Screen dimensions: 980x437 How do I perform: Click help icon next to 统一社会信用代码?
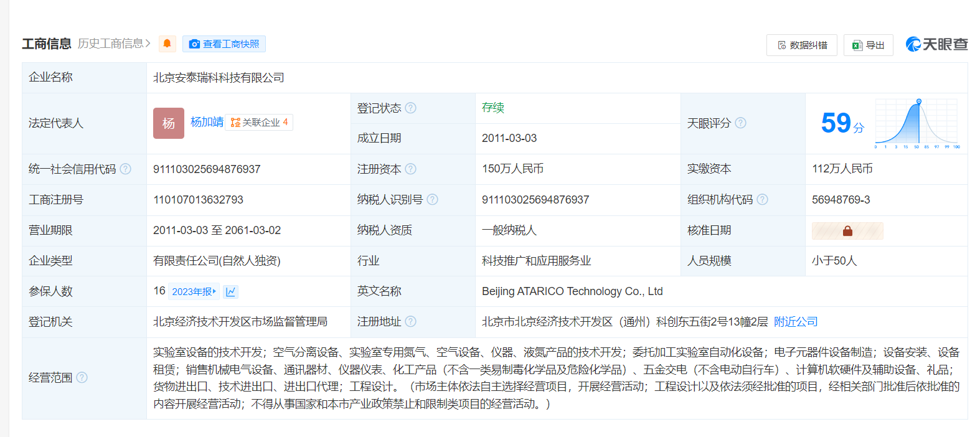(125, 169)
